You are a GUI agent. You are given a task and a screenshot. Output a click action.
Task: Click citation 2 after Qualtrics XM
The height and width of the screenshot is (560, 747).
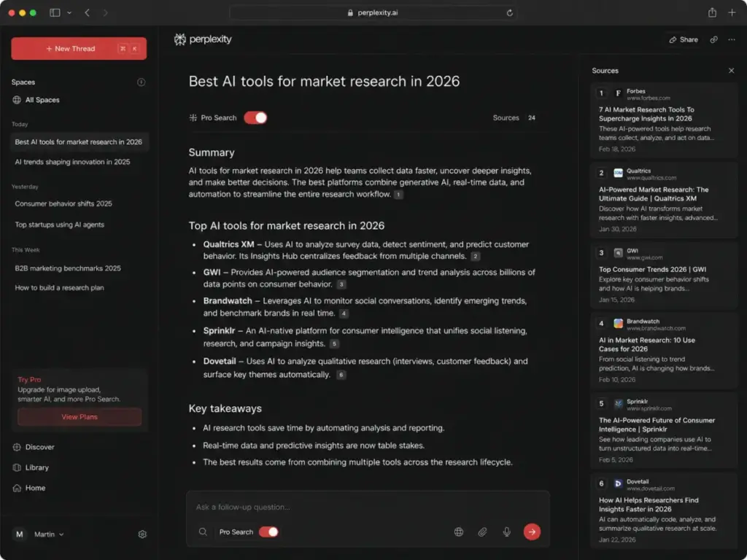coord(475,257)
